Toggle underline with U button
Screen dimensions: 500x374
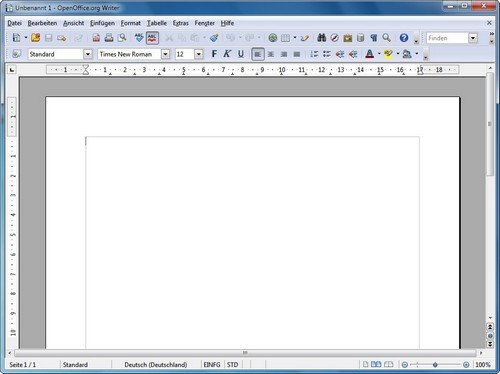tap(241, 54)
